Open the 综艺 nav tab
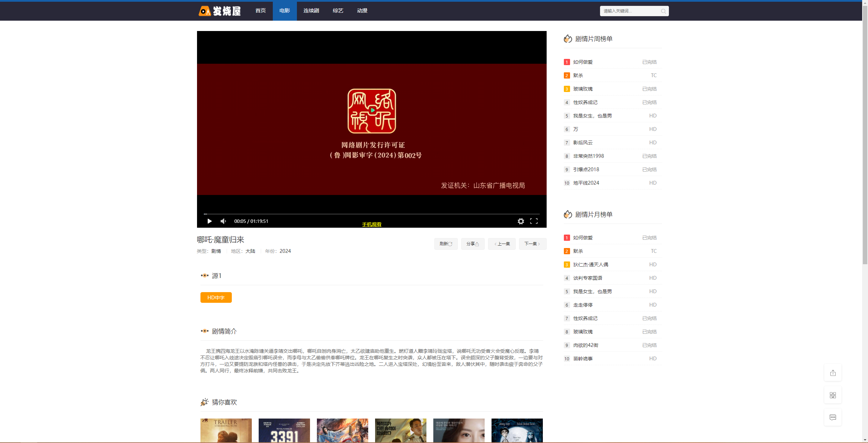Image resolution: width=868 pixels, height=443 pixels. 338,11
